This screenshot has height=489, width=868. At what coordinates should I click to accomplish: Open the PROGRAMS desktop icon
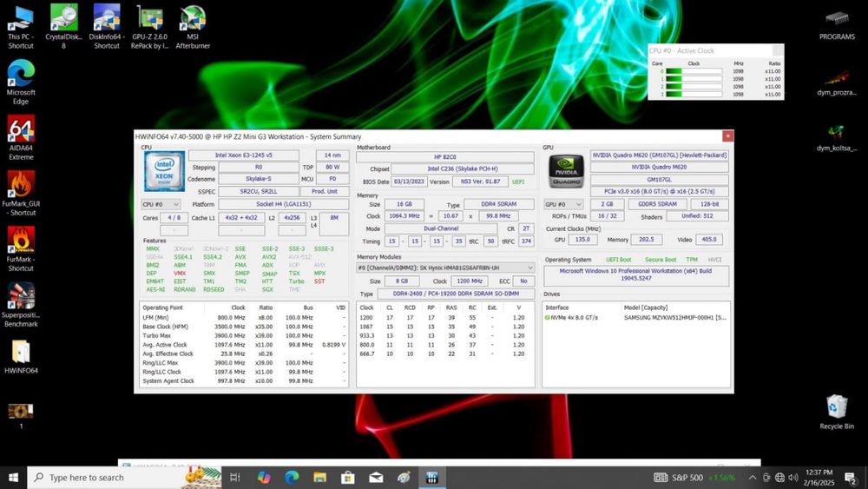click(x=837, y=25)
